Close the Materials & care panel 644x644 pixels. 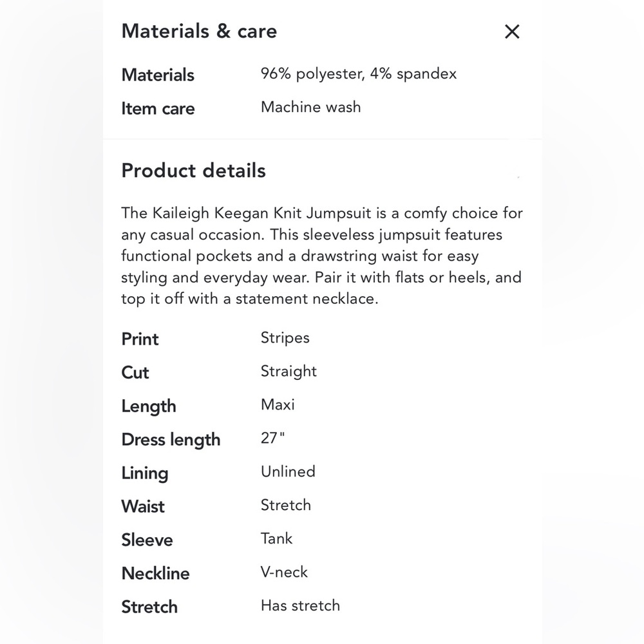512,32
